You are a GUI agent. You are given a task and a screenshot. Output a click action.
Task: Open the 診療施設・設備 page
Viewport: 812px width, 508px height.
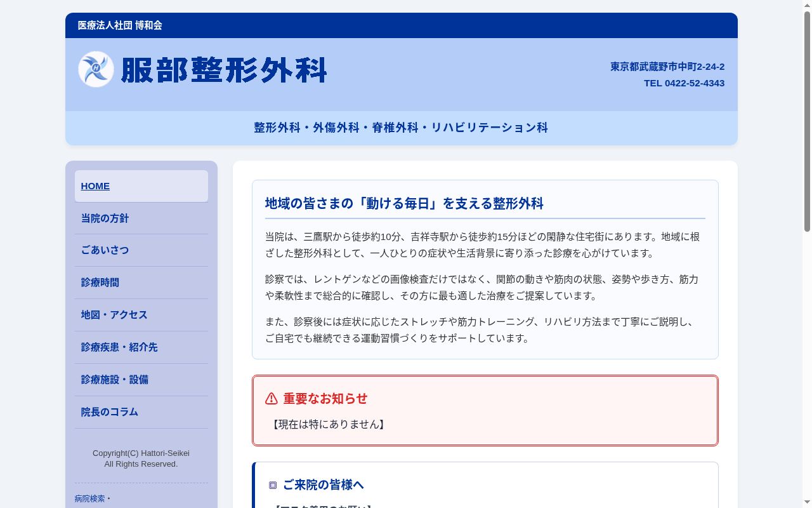141,380
